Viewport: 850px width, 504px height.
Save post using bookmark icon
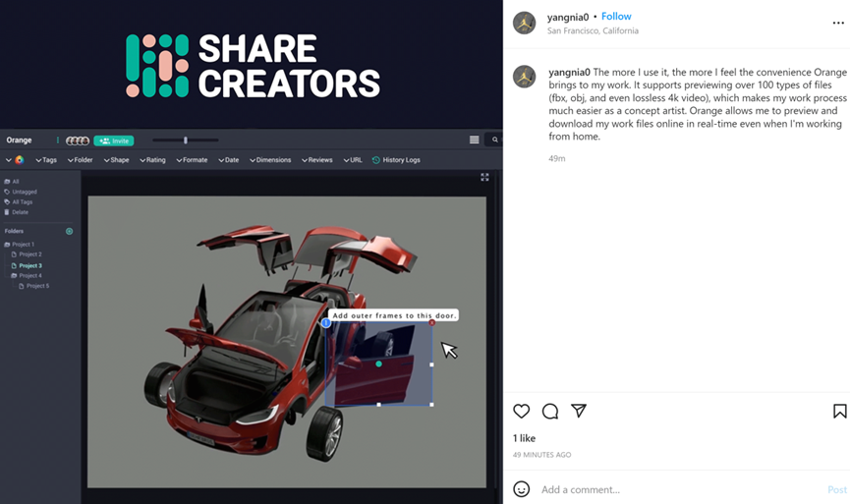(840, 412)
